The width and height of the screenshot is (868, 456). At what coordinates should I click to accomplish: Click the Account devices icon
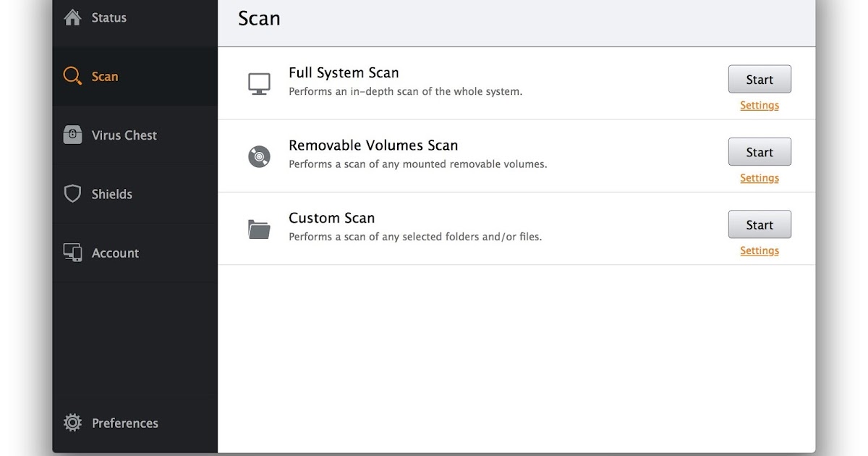[x=72, y=253]
